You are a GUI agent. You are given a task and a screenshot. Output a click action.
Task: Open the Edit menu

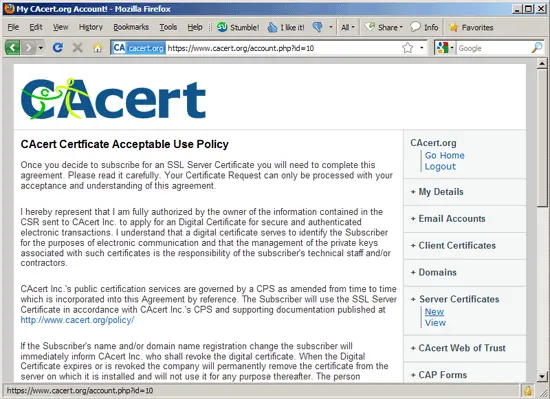[x=35, y=27]
